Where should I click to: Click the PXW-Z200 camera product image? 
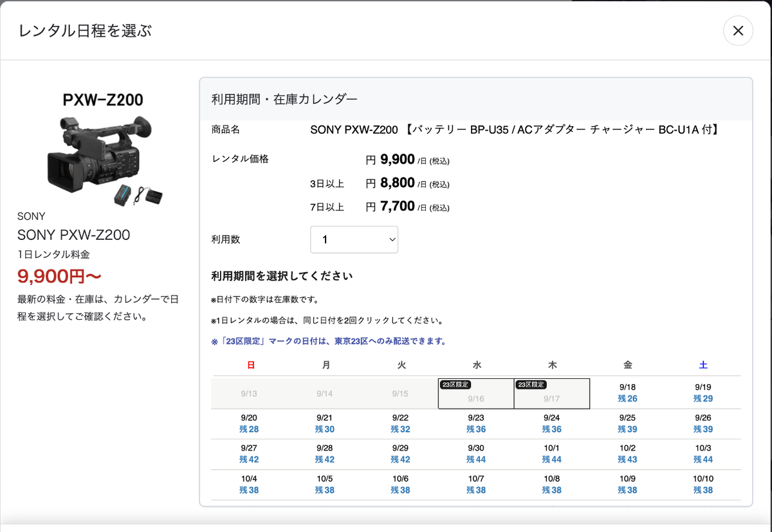tap(104, 149)
